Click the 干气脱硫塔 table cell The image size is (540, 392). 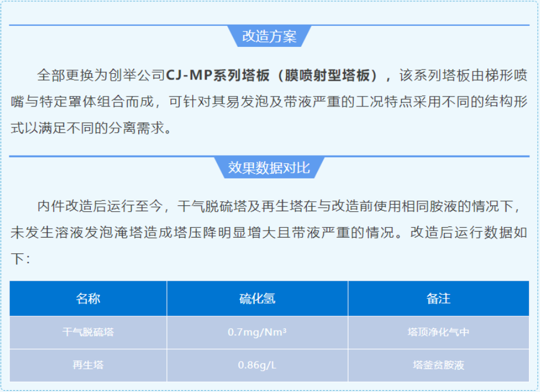pos(88,332)
